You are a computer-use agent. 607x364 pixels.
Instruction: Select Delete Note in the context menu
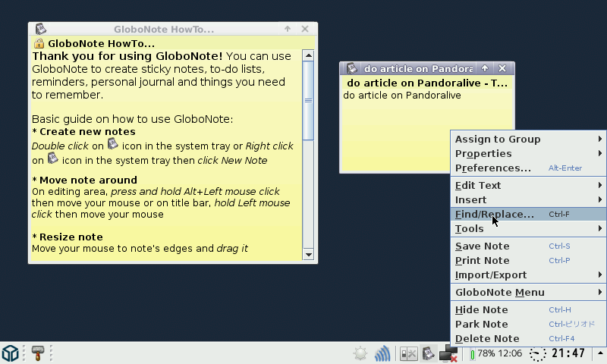529,338
